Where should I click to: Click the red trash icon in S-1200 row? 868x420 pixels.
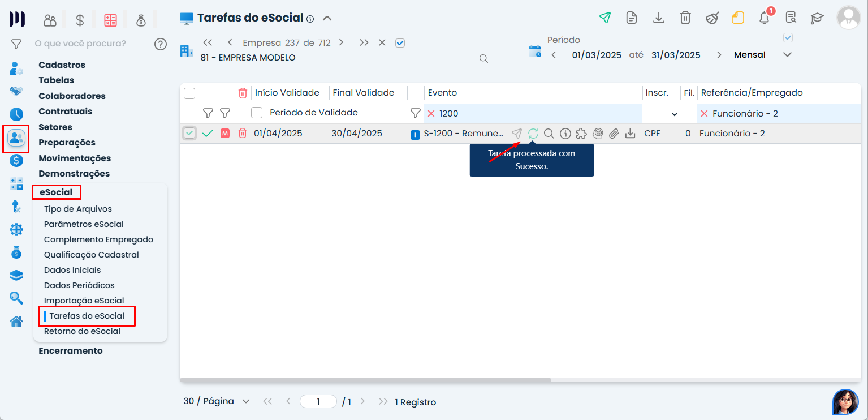coord(243,134)
